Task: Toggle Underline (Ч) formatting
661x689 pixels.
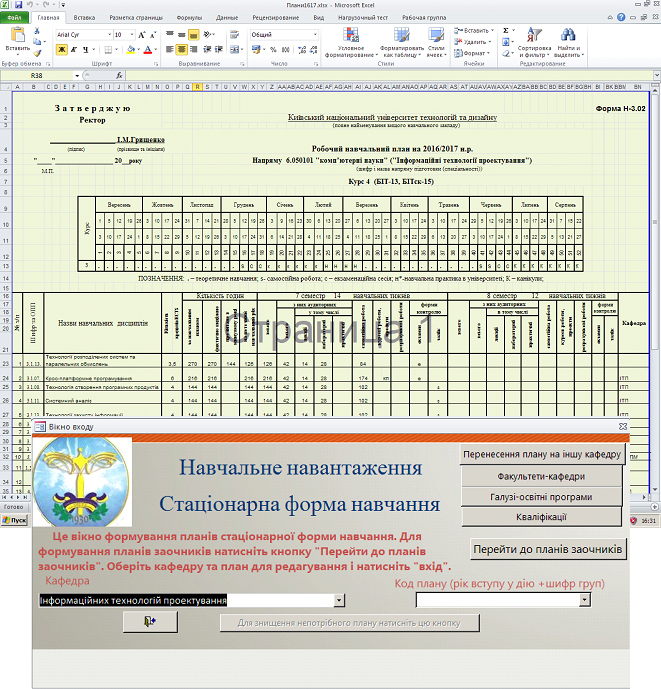Action: 85,50
